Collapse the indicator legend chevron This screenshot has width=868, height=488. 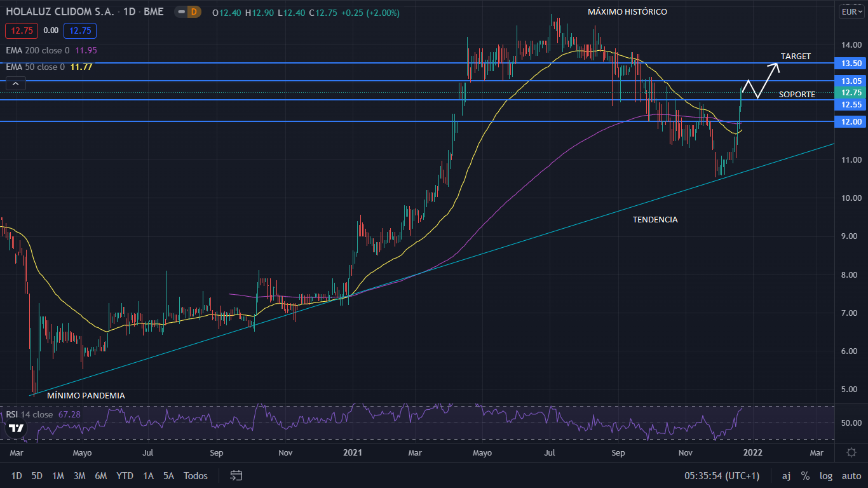pos(16,83)
